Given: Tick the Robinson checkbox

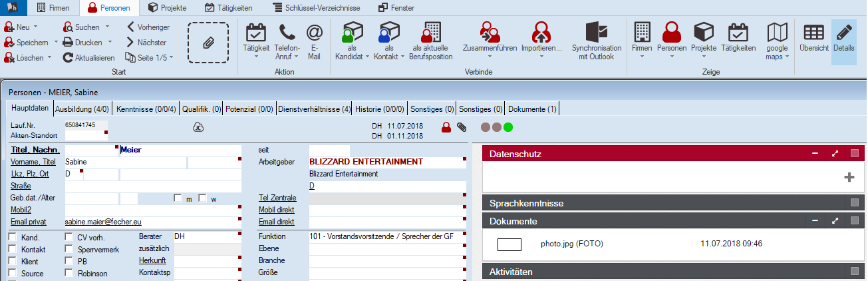Looking at the screenshot, I should [69, 273].
